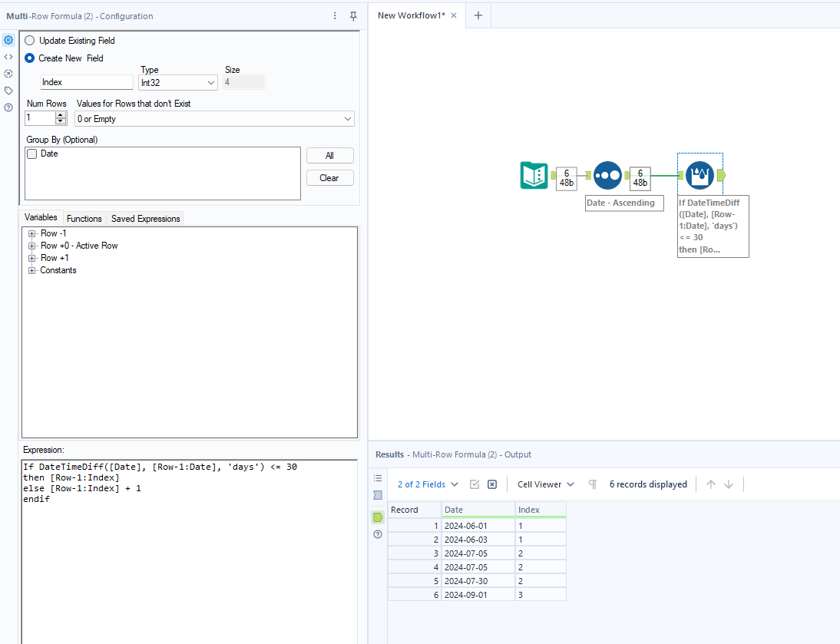Open the Type dropdown showing Int32

177,82
